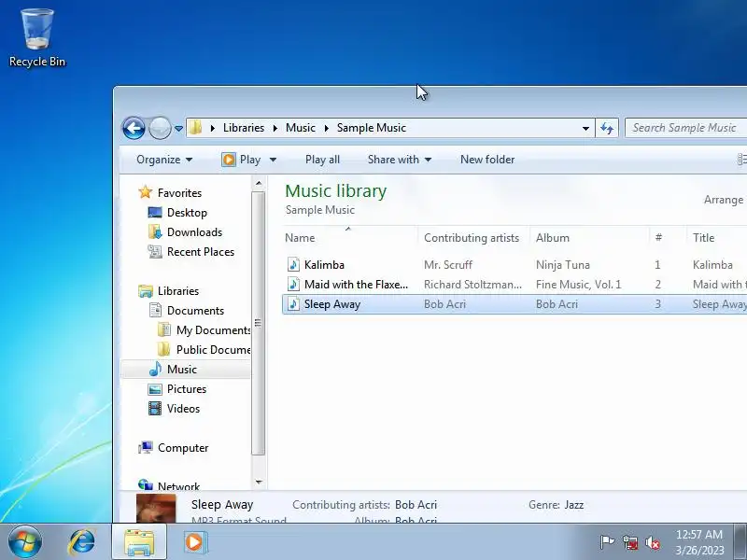
Task: Launch Internet Explorer from the taskbar
Action: tap(82, 542)
